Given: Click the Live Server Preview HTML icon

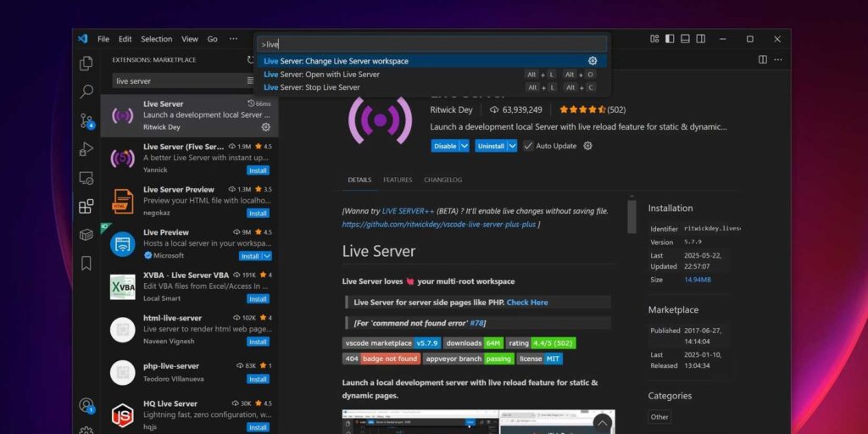Looking at the screenshot, I should [122, 201].
